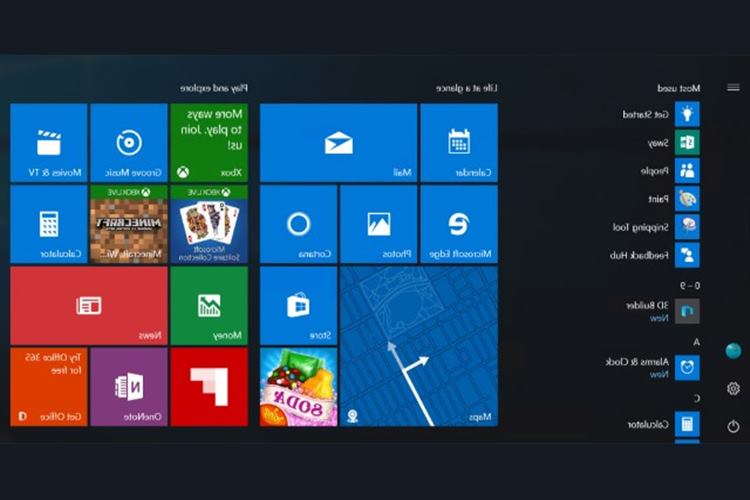Click the orange Get Office tile

[49, 387]
